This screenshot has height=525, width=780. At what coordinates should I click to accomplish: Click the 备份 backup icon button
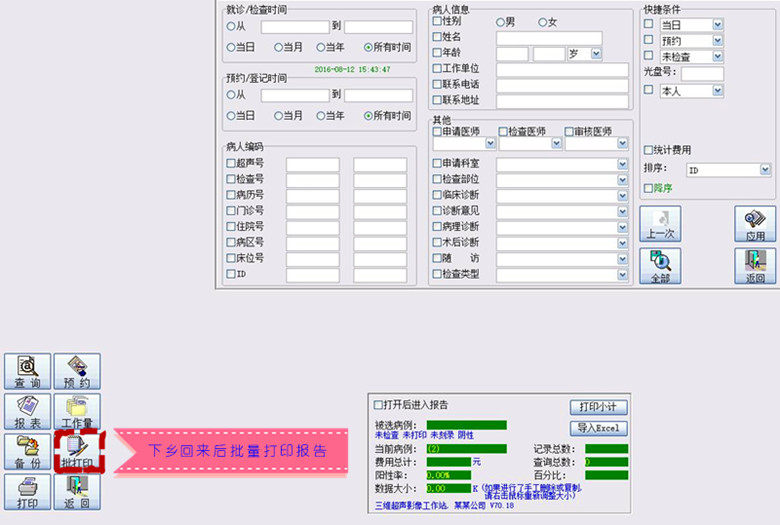click(x=28, y=451)
